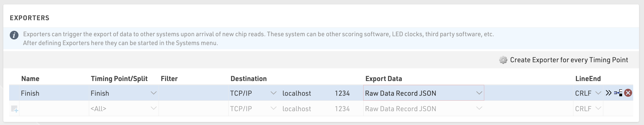Open the Export Data dropdown in the new row
This screenshot has height=125, width=644.
479,108
